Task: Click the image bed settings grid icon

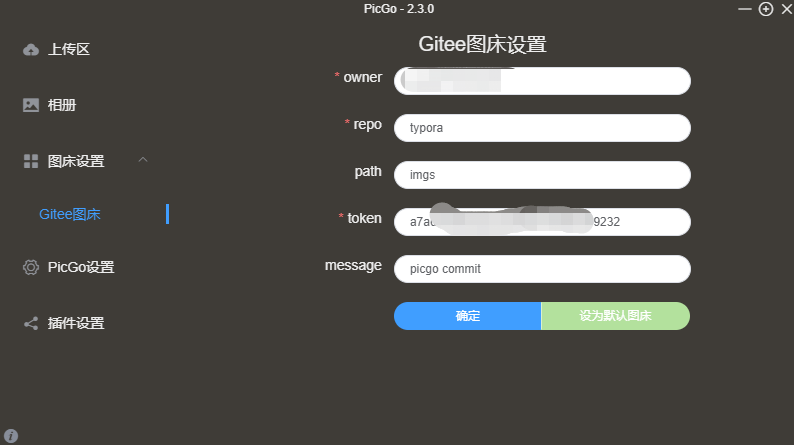Action: tap(31, 161)
